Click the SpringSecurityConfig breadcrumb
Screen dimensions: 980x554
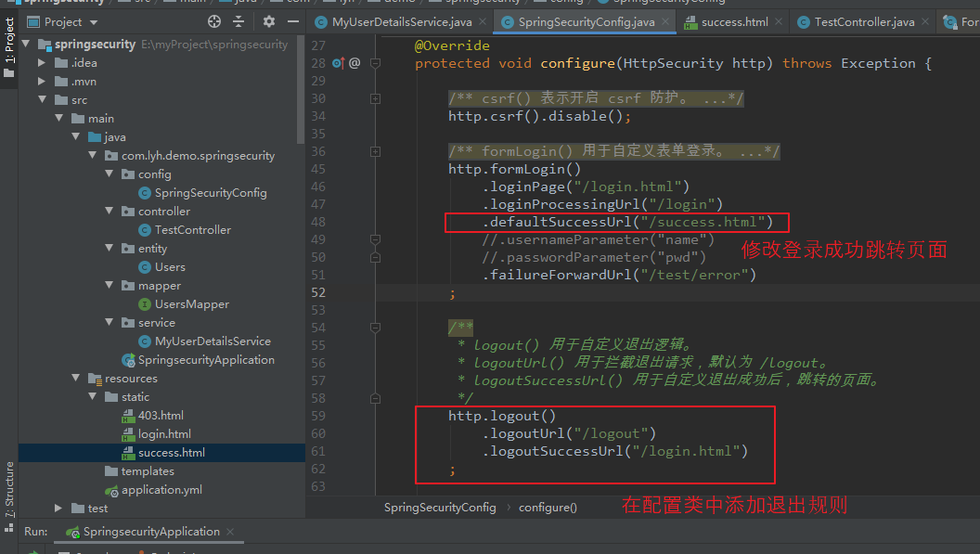point(440,508)
